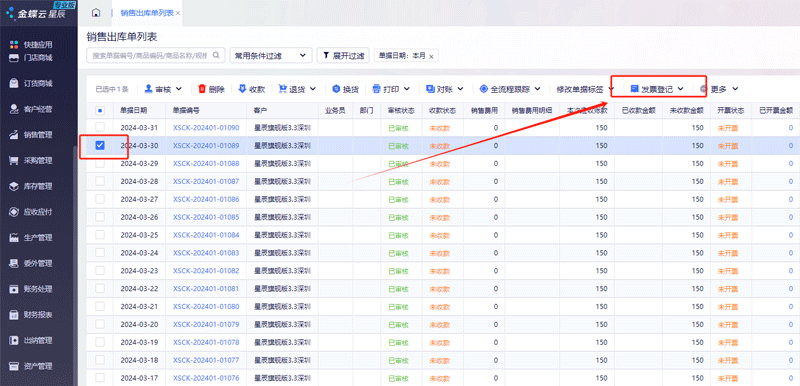Click the 库存管理 sidebar icon

[15, 186]
